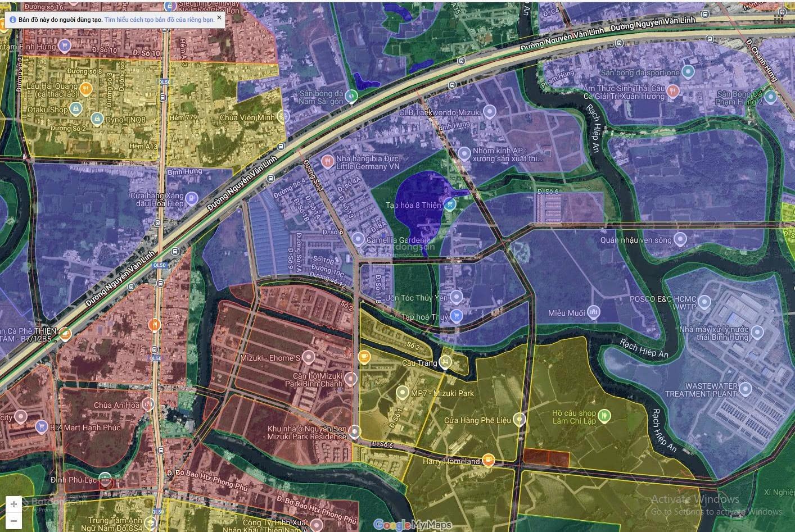795x532 pixels.
Task: Select the Cửa hàng Xăng dầu Hòa Hiệp marker
Action: tap(192, 198)
